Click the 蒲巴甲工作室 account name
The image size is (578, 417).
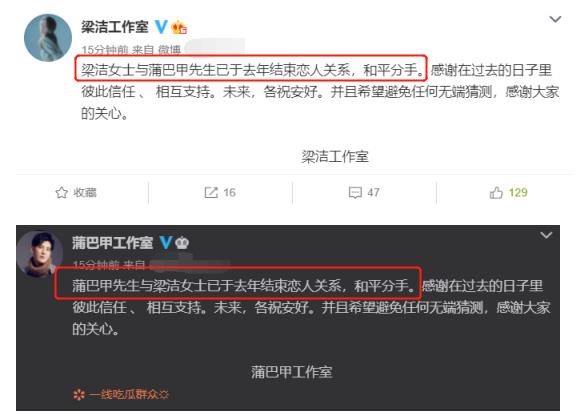(x=112, y=243)
